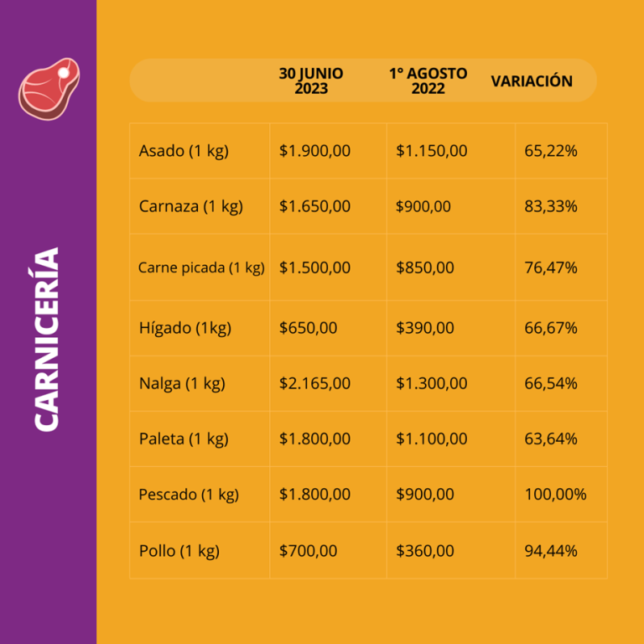Click the Asado (1 kg) row label

[x=184, y=151]
